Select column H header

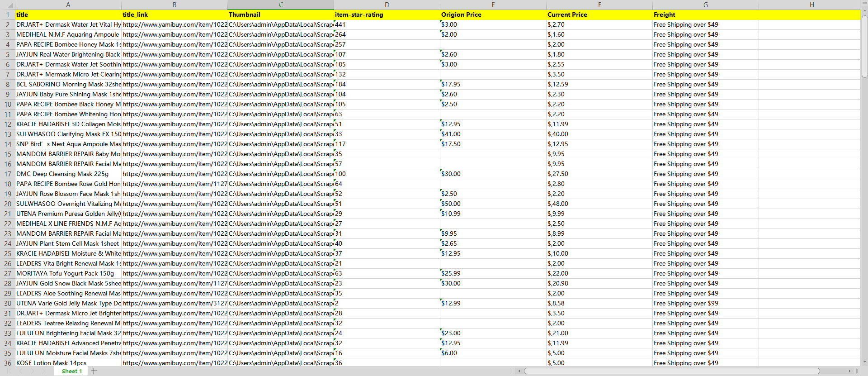tap(812, 5)
